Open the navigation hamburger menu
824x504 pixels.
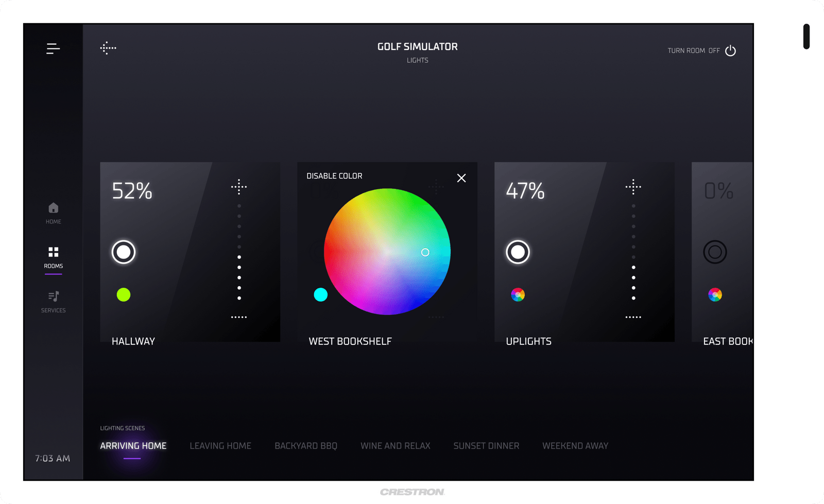coord(53,48)
